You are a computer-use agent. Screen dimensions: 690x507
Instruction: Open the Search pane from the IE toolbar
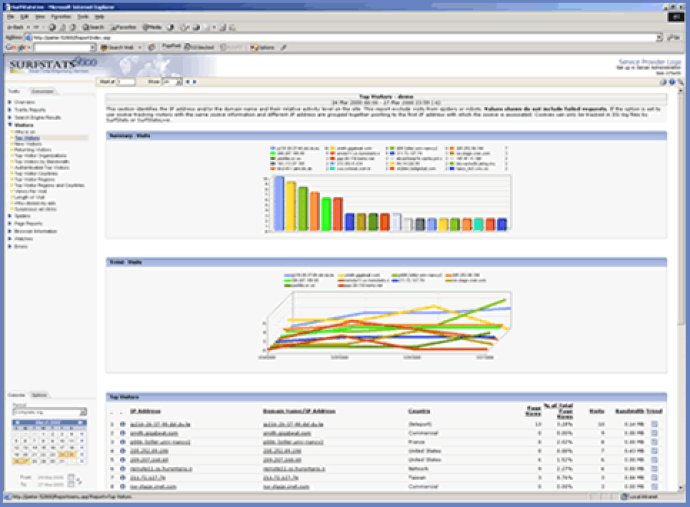(93, 27)
